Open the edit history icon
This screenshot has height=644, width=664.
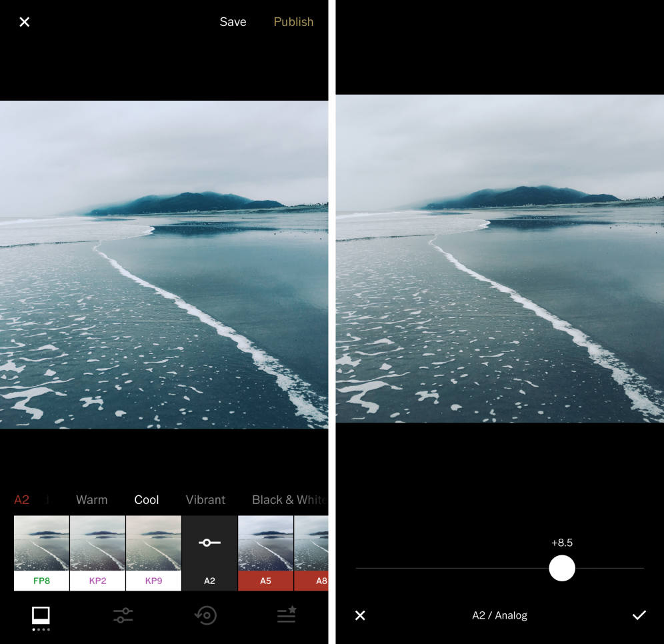pyautogui.click(x=205, y=615)
